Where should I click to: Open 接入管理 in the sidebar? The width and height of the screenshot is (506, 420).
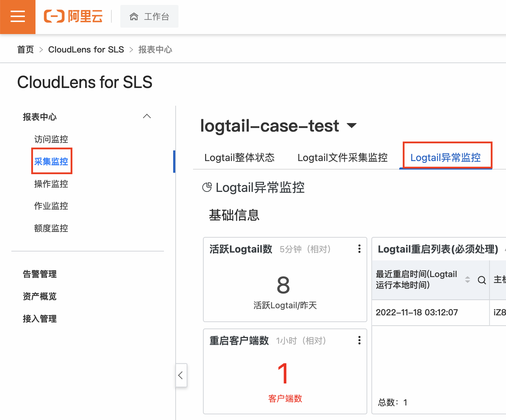[x=40, y=319]
